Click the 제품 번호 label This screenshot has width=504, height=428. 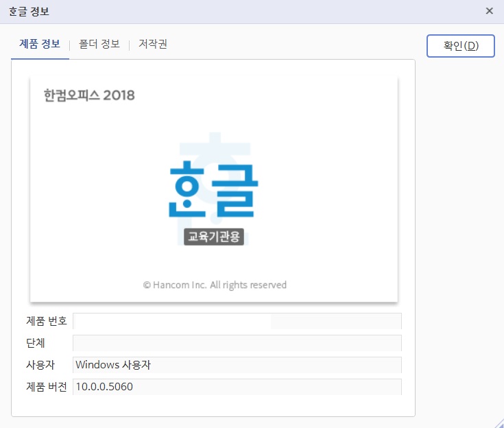tap(47, 321)
